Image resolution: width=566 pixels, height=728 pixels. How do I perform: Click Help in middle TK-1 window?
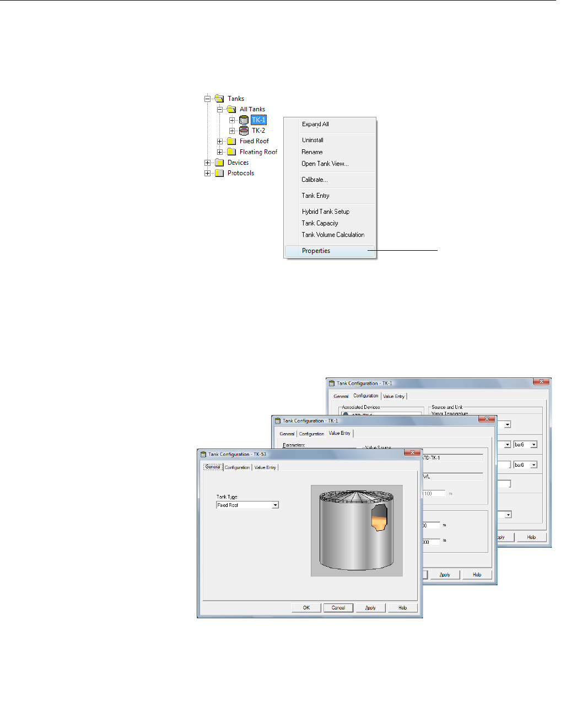[477, 575]
